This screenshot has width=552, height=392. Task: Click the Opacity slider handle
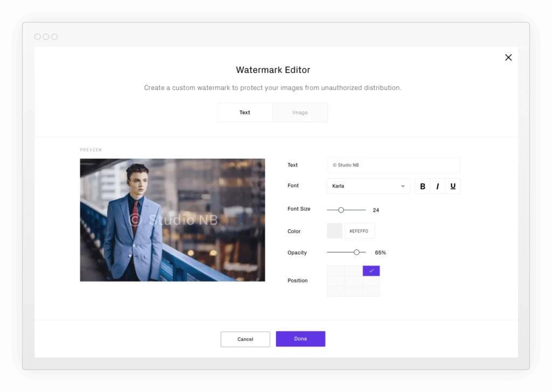pyautogui.click(x=356, y=252)
